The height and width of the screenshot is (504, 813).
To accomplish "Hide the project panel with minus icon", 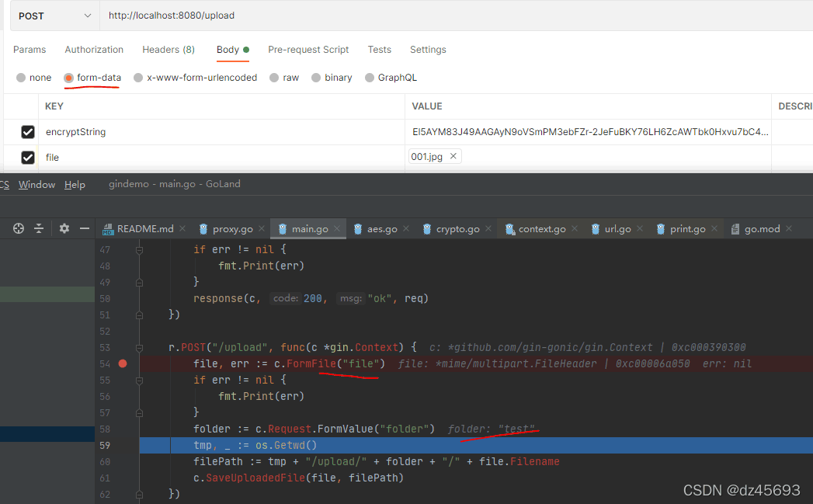I will [84, 228].
